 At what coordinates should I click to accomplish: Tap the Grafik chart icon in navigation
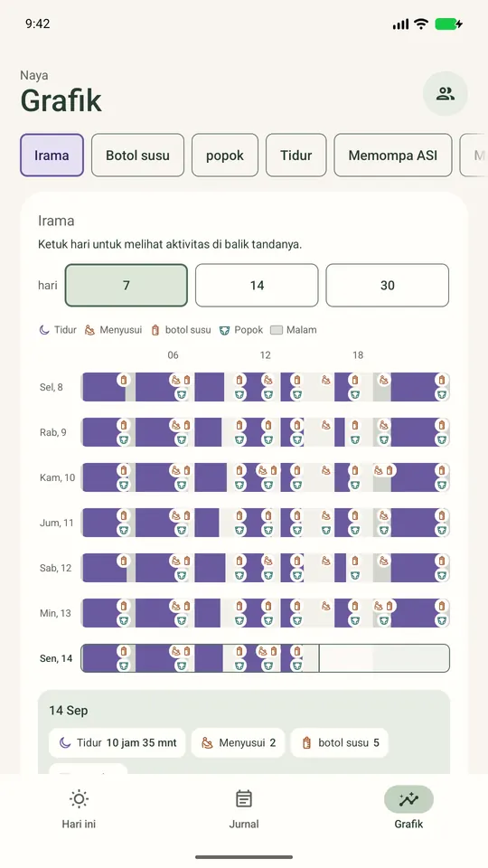(408, 798)
